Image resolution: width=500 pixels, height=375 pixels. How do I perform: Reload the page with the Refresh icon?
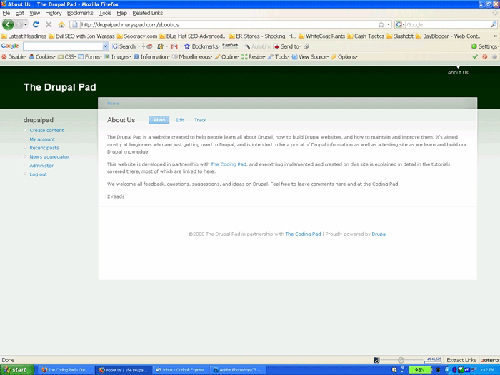[36, 24]
